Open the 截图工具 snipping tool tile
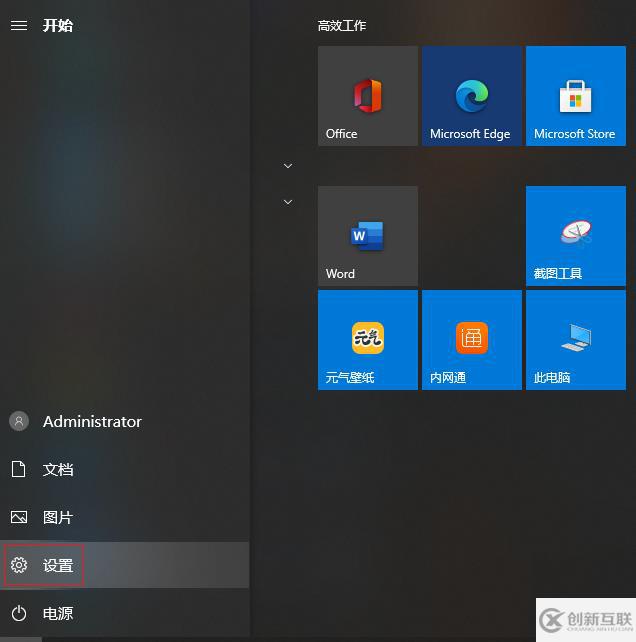 (576, 236)
